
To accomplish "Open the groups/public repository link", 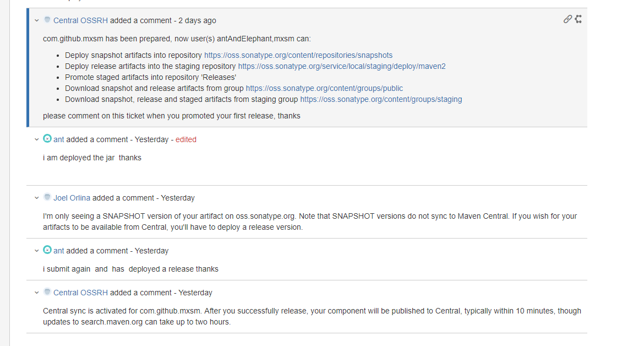I will [x=324, y=88].
